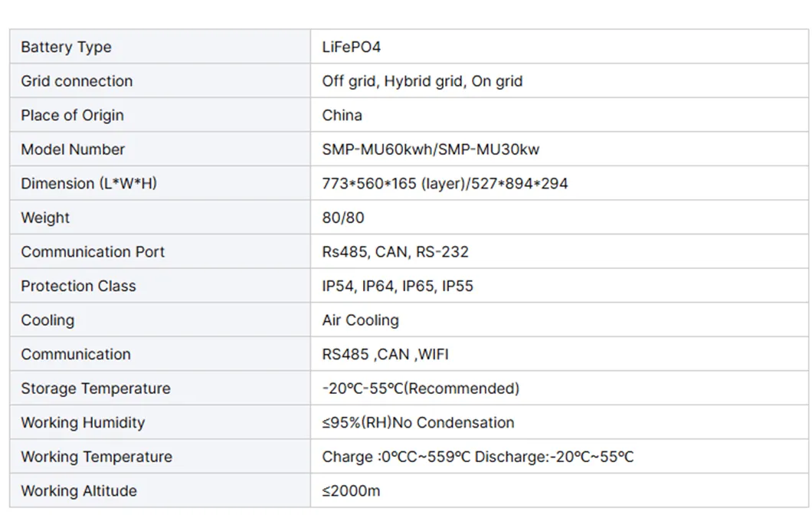Click the Working Humidity value text
This screenshot has width=812, height=531.
[x=417, y=422]
